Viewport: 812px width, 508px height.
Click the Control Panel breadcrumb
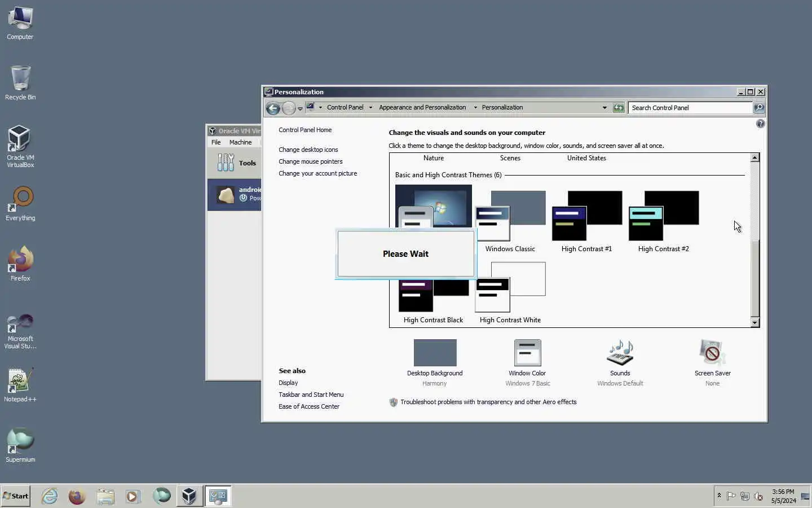tap(345, 107)
